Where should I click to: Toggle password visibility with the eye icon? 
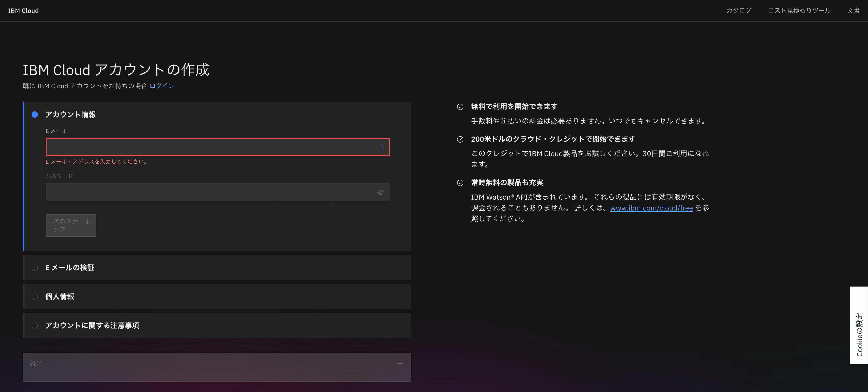[380, 192]
